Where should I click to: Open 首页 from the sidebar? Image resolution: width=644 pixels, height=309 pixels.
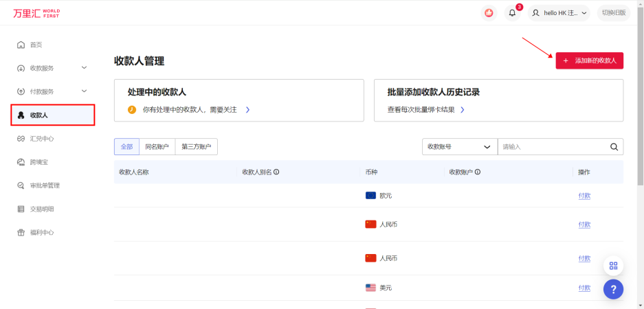click(x=36, y=45)
